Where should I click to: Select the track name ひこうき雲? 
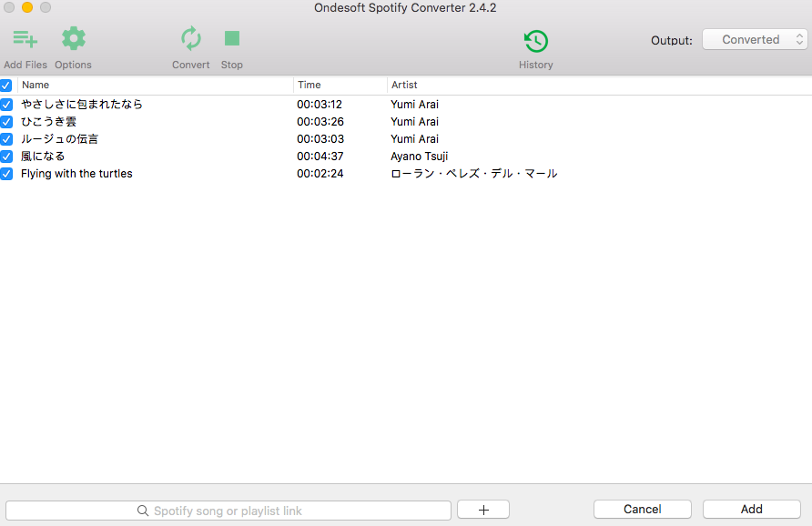click(48, 122)
